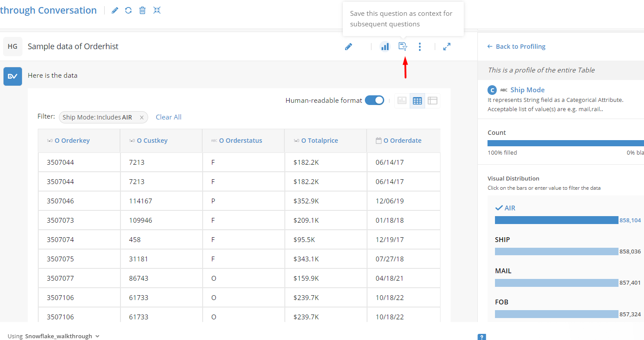This screenshot has height=340, width=644.
Task: Open the blue help question mark icon
Action: click(x=482, y=337)
